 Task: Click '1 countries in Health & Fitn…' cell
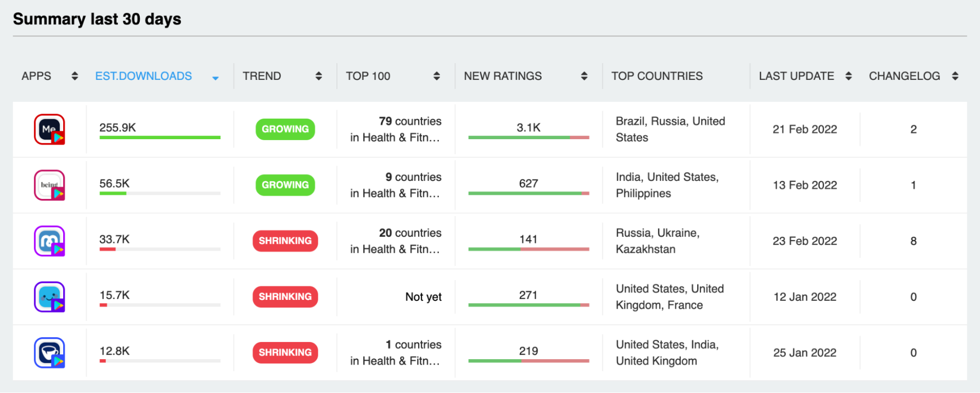click(x=396, y=353)
